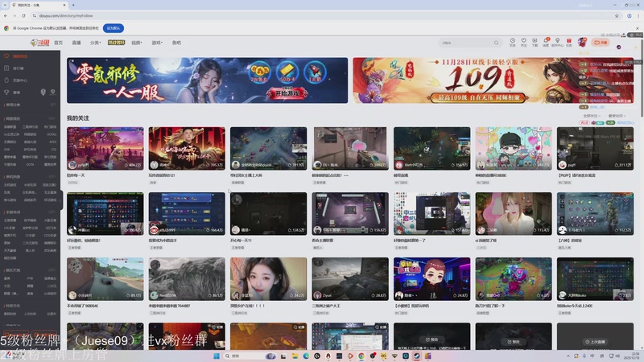The height and width of the screenshot is (362, 644).
Task: Click 开始游戏 button on left banner
Action: tap(287, 93)
